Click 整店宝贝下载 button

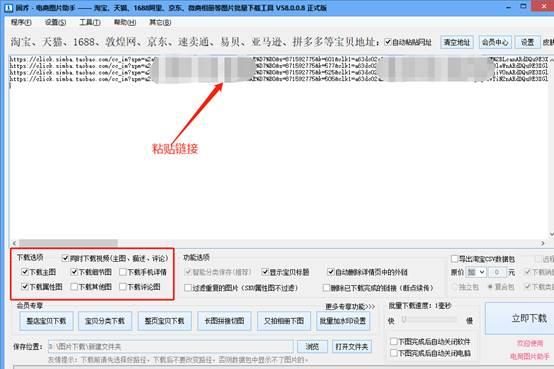(x=46, y=321)
